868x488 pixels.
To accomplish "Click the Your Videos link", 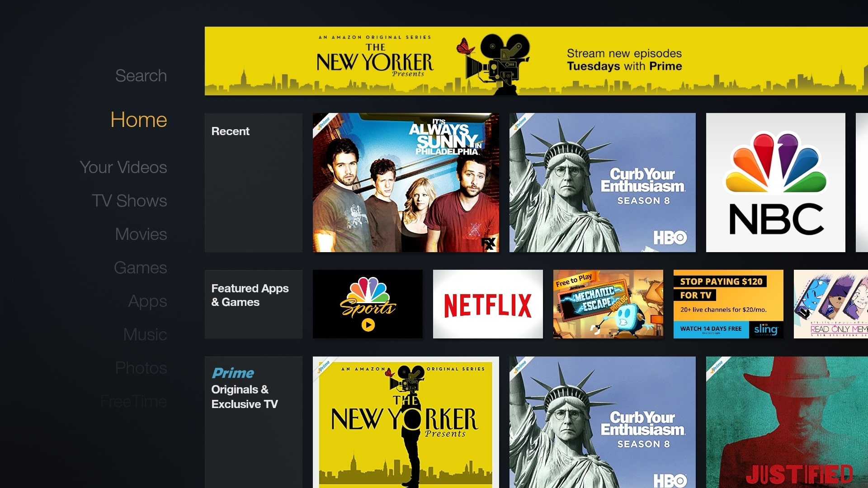I will tap(123, 166).
